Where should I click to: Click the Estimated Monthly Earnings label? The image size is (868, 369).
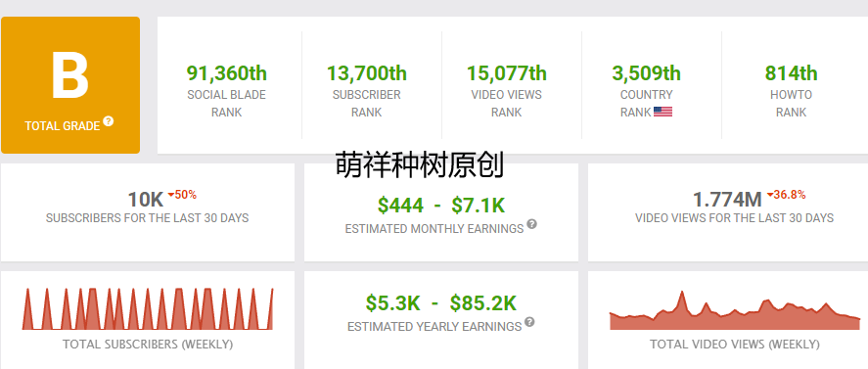pyautogui.click(x=434, y=229)
